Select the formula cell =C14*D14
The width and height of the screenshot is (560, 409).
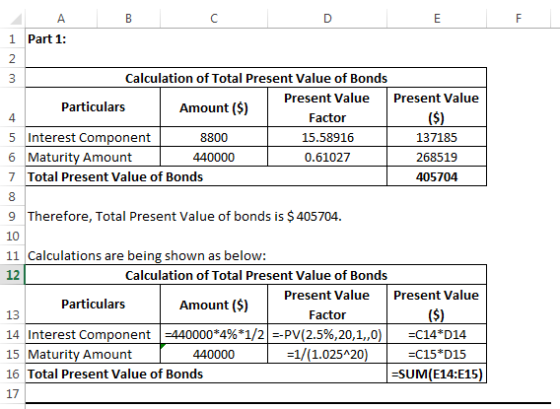[436, 334]
